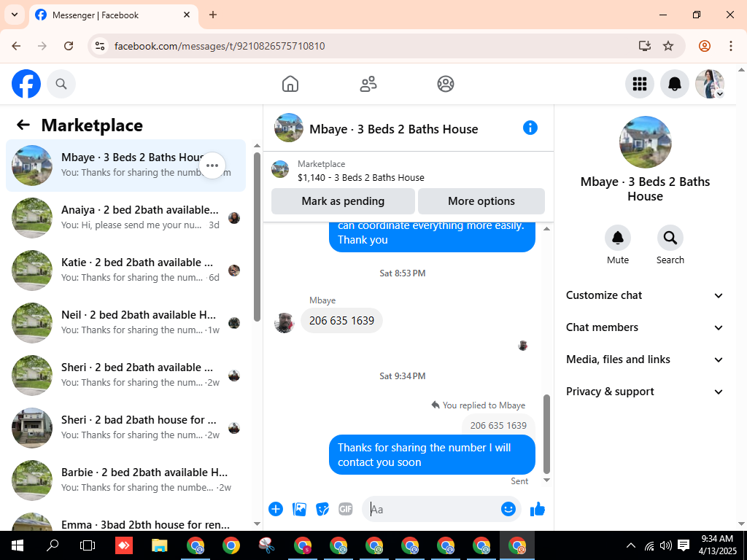Open the volume speaker tray icon
Image resolution: width=747 pixels, height=560 pixels.
pyautogui.click(x=665, y=545)
